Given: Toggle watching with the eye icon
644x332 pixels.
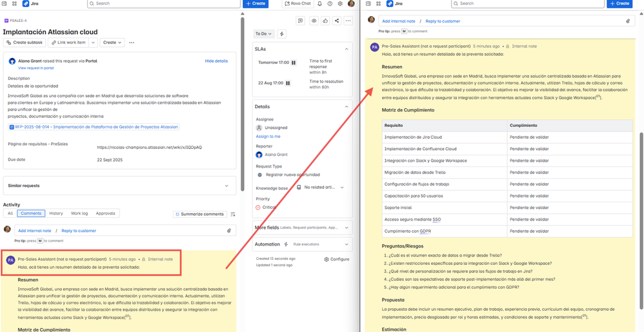Looking at the screenshot, I should click(x=314, y=21).
